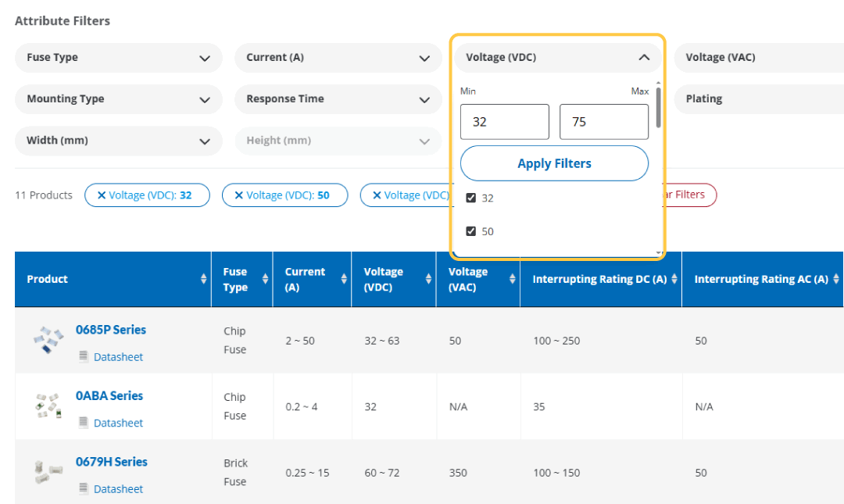The width and height of the screenshot is (844, 504).
Task: Sort table by Fuse Type column
Action: (266, 278)
